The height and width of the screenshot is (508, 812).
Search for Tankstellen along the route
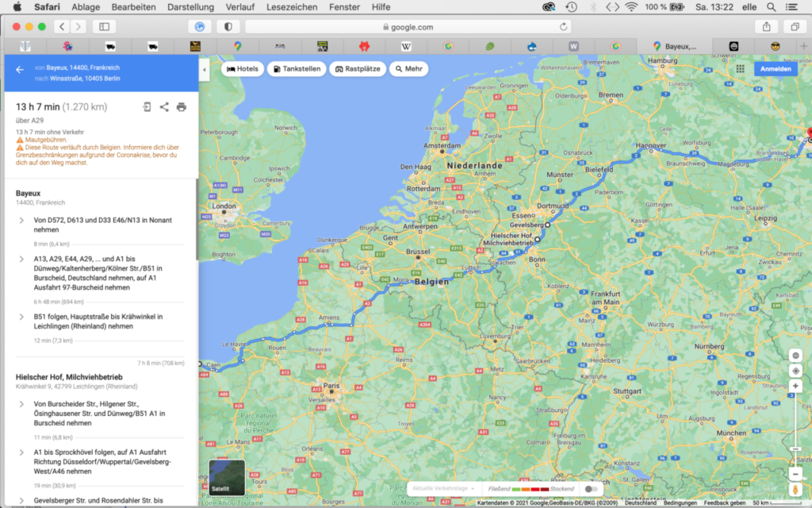pyautogui.click(x=297, y=69)
